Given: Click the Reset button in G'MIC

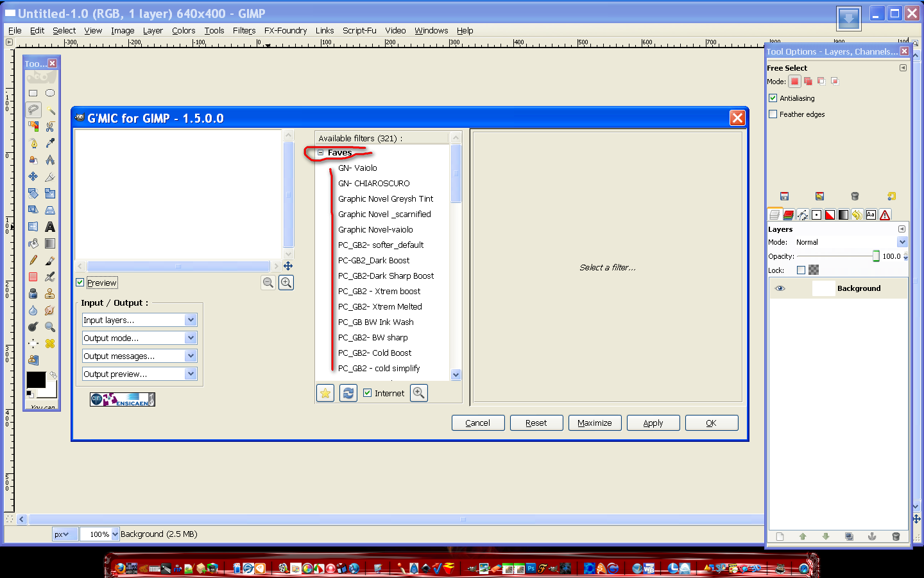Looking at the screenshot, I should [x=536, y=423].
